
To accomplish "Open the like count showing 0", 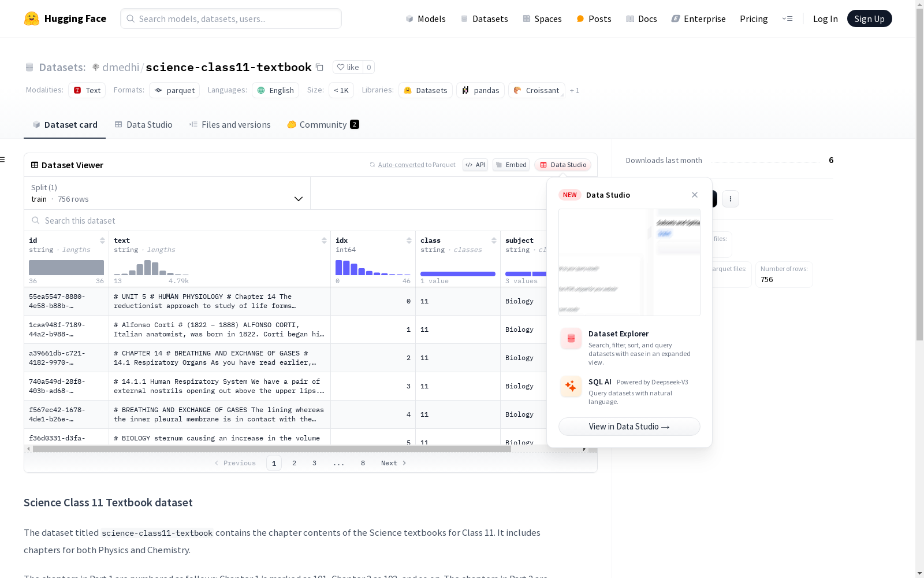I will point(369,67).
